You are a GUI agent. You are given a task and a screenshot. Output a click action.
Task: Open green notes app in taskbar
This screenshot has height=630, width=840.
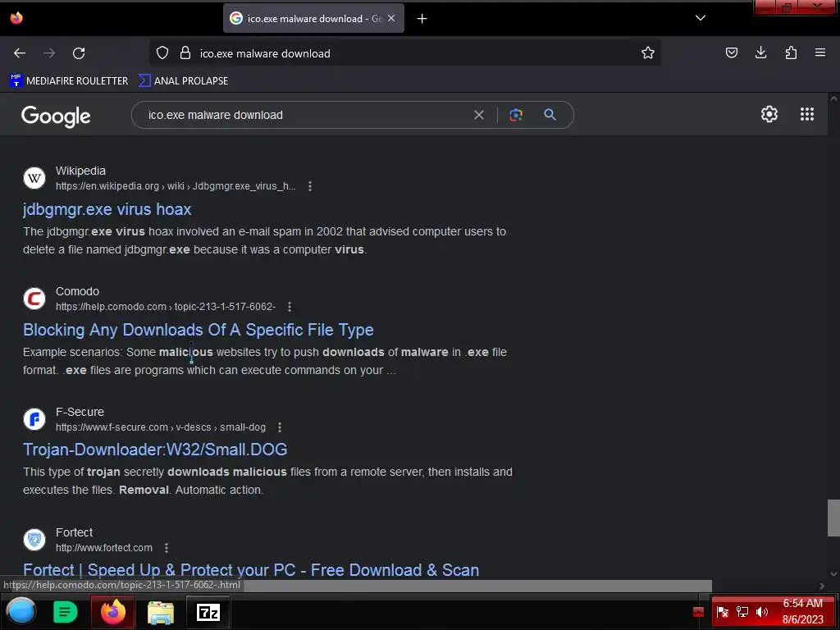[66, 612]
